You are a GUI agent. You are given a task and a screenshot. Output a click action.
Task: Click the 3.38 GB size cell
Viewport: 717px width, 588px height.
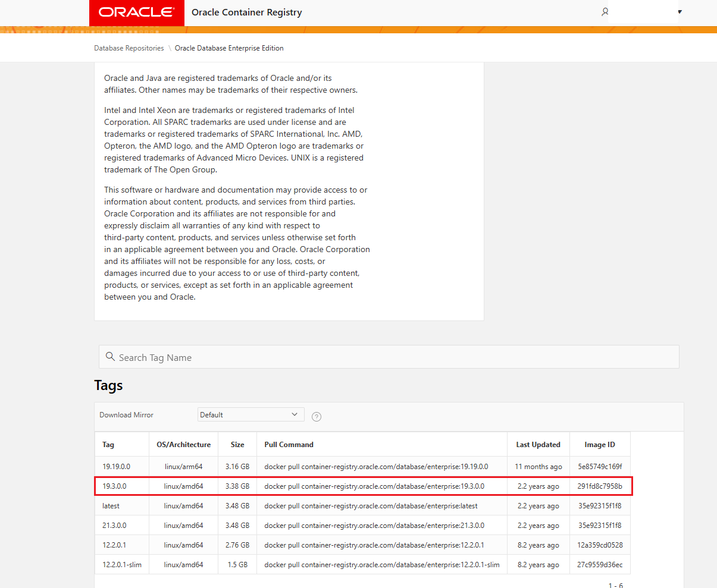(x=237, y=486)
